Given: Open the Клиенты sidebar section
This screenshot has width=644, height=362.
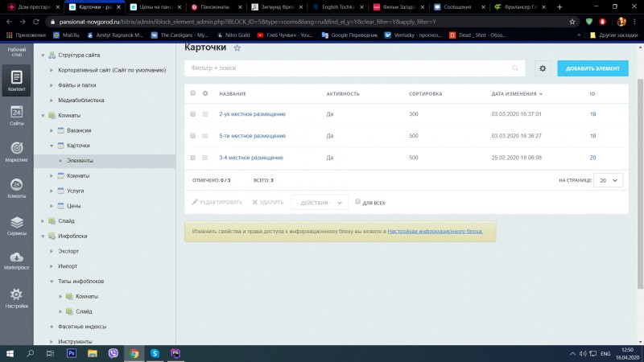Looking at the screenshot, I should click(16, 188).
